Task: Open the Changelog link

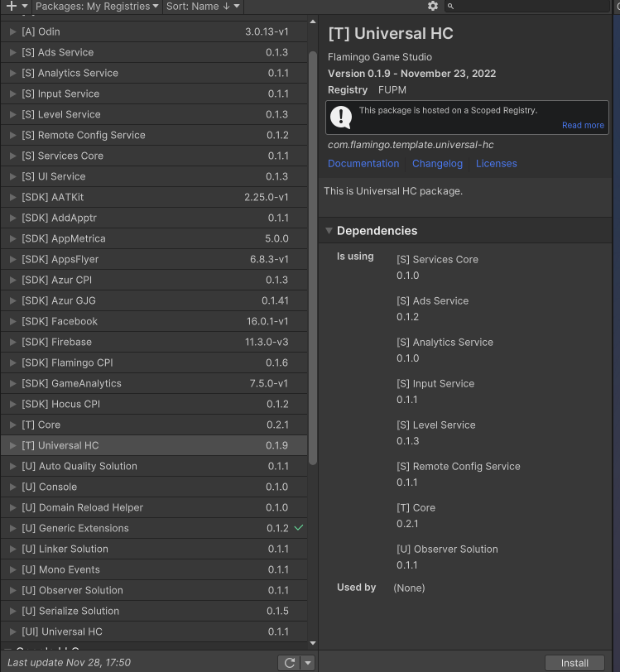Action: coord(437,163)
